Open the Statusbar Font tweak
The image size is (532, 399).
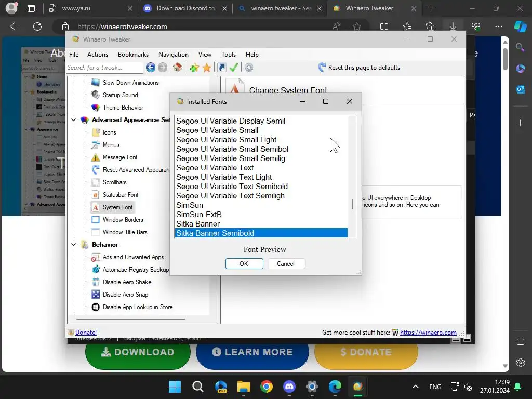click(121, 195)
